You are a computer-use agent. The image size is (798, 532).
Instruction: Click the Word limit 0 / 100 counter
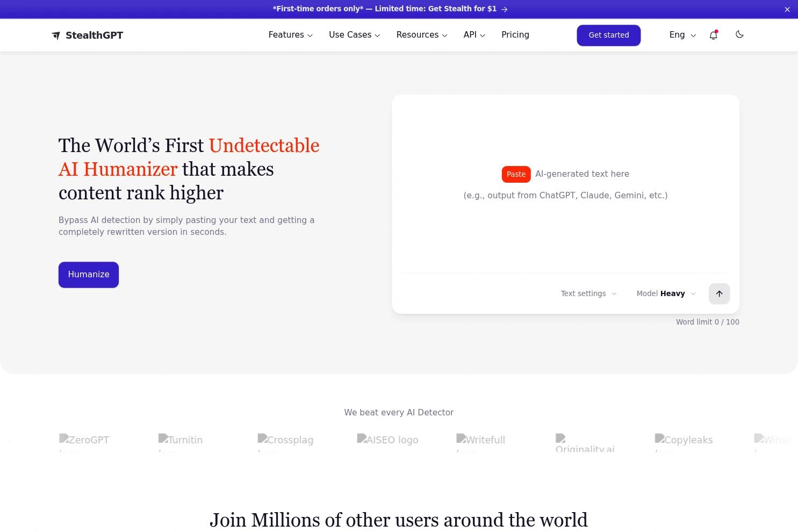tap(708, 322)
